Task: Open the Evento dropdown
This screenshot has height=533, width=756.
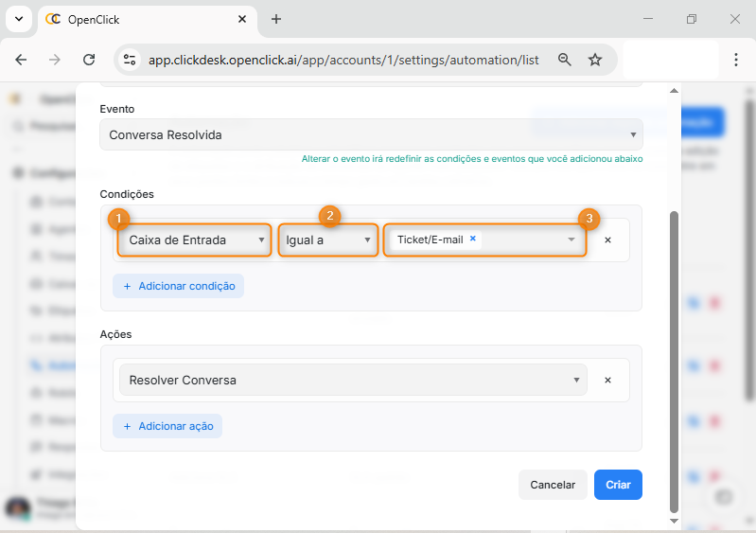Action: pos(370,135)
